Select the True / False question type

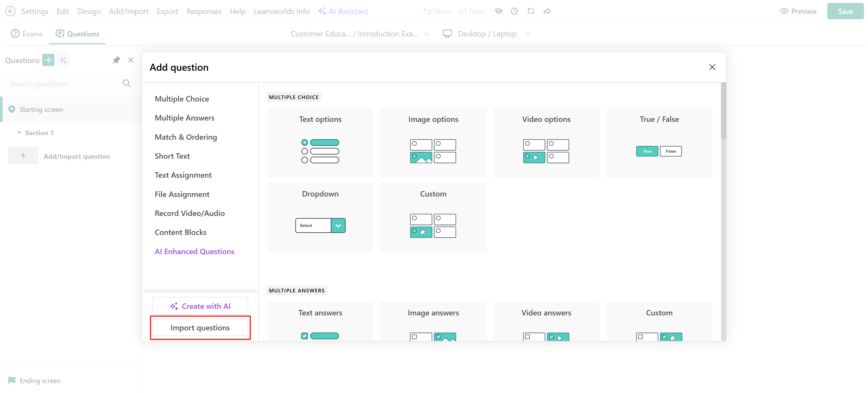coord(659,143)
